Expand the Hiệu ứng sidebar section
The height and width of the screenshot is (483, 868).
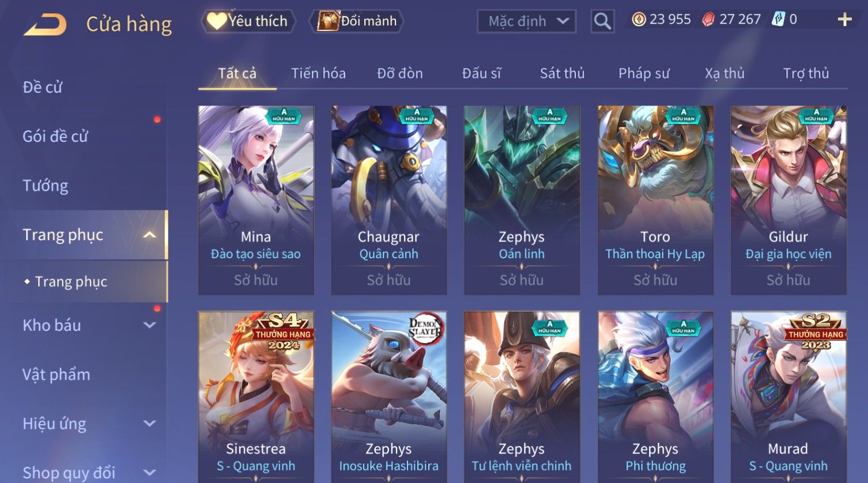[x=149, y=424]
